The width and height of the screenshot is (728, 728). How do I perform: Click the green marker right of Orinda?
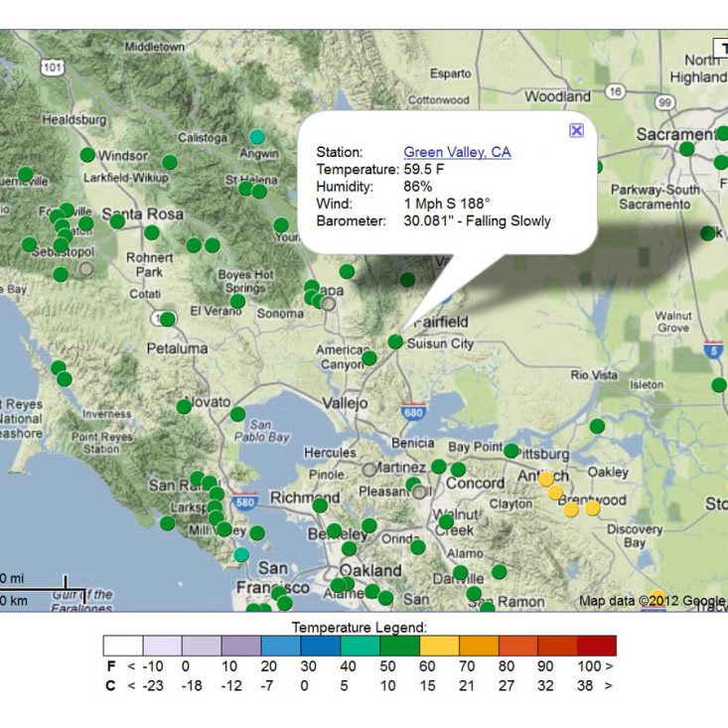[x=417, y=547]
